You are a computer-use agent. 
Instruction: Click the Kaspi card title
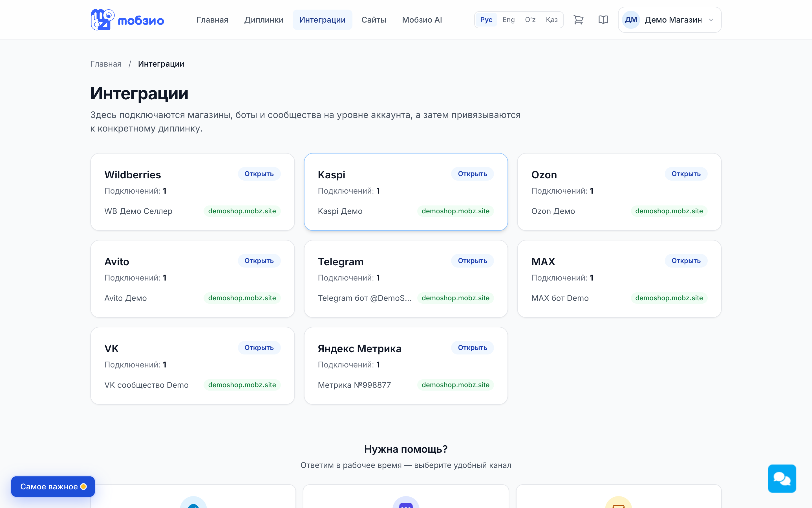331,175
